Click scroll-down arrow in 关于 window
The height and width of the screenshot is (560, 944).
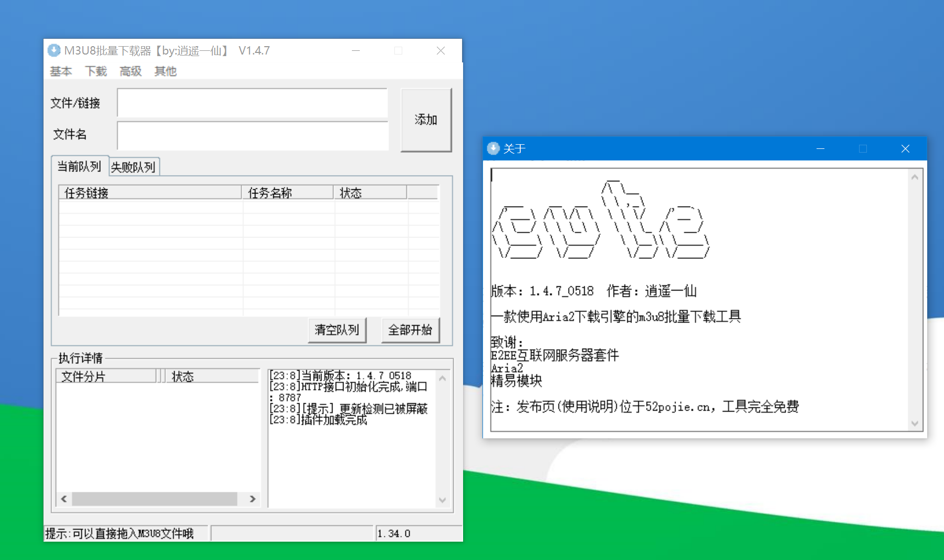pyautogui.click(x=915, y=423)
